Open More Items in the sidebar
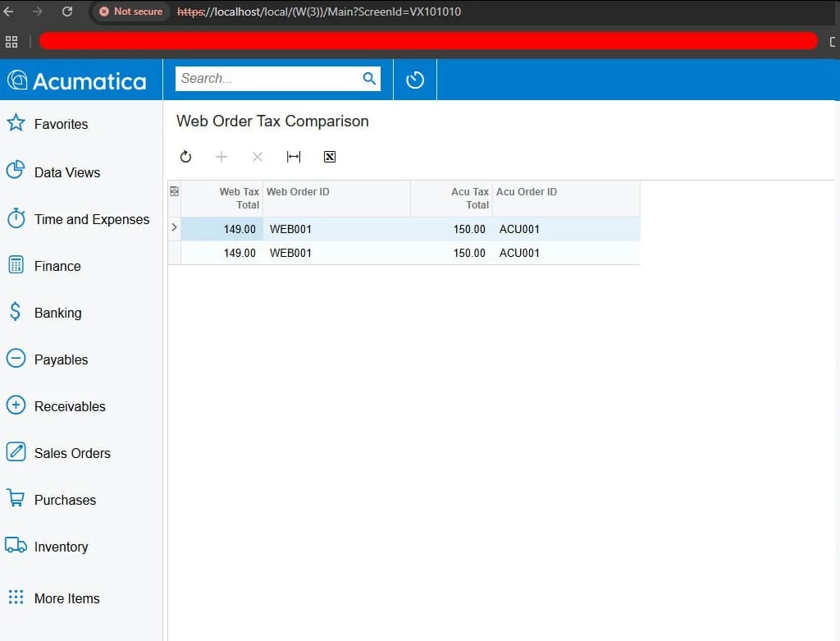The width and height of the screenshot is (840, 641). 66,598
